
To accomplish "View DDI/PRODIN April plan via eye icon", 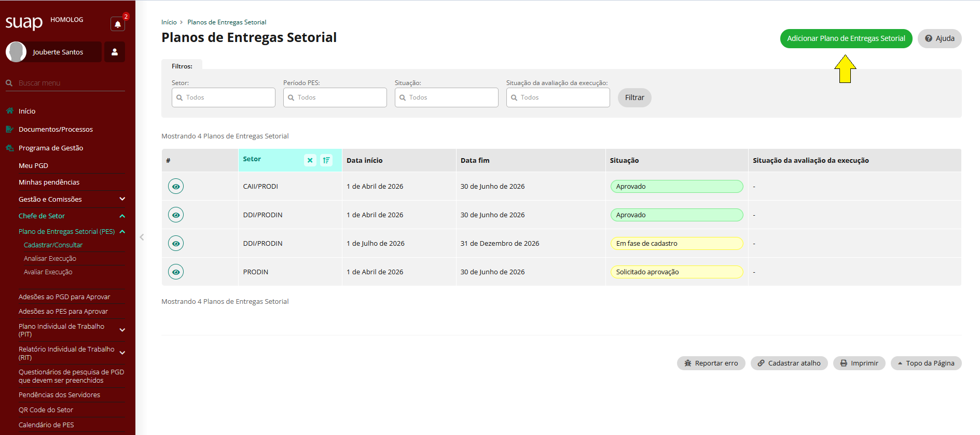I will click(176, 215).
